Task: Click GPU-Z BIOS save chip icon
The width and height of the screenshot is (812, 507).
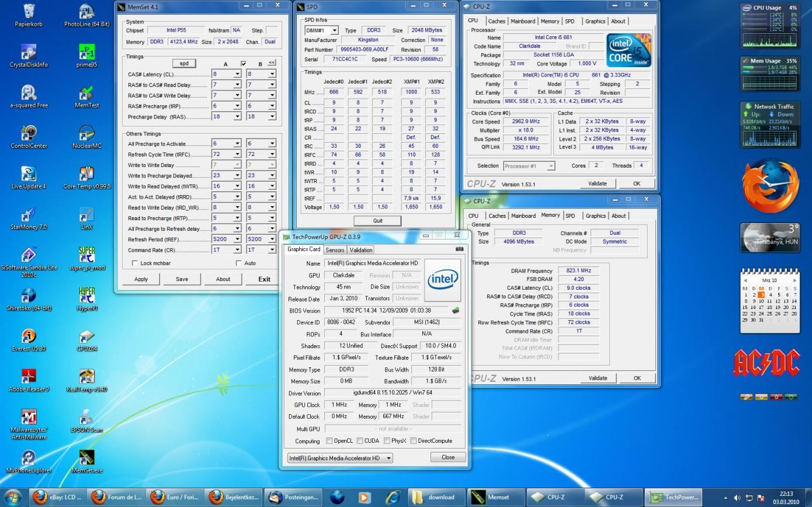Action: click(456, 311)
